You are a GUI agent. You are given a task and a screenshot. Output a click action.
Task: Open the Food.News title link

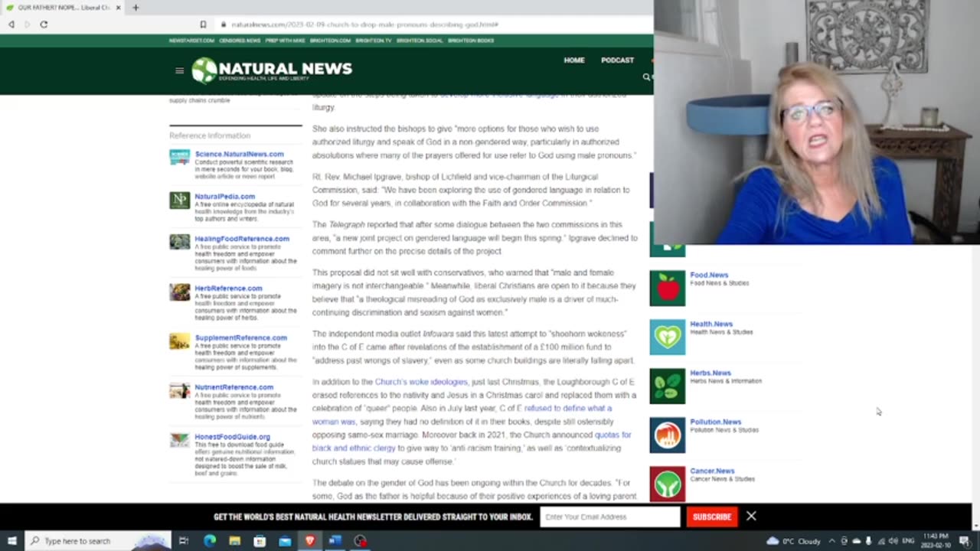[709, 275]
